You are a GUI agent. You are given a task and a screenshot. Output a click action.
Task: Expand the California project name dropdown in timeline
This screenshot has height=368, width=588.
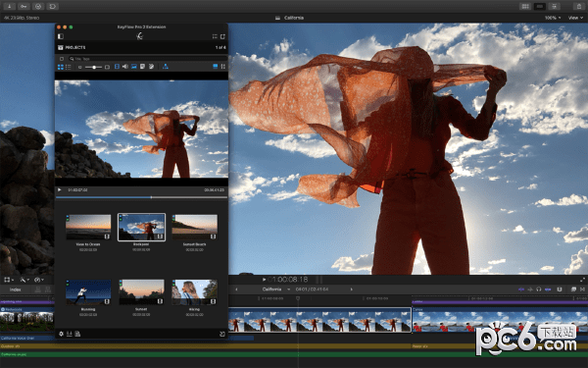point(288,289)
